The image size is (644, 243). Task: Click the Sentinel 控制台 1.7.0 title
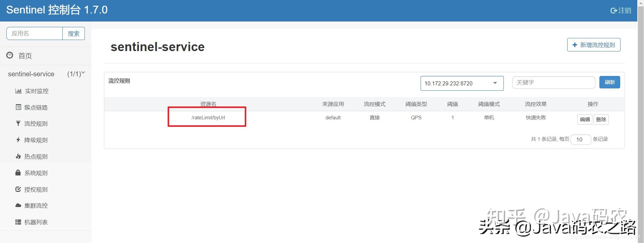pyautogui.click(x=57, y=10)
